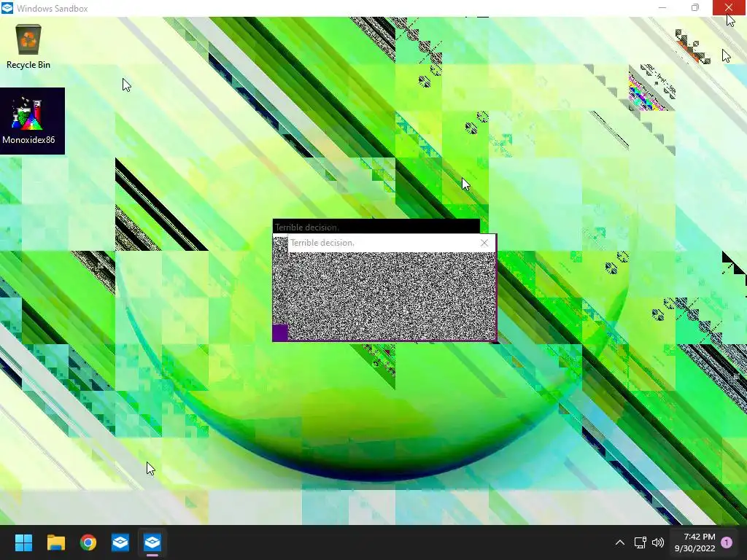This screenshot has width=747, height=560.
Task: Click the black "Terrible decision." title bar
Action: click(376, 226)
